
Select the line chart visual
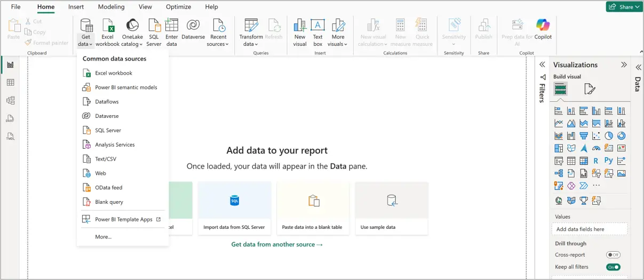pos(559,123)
